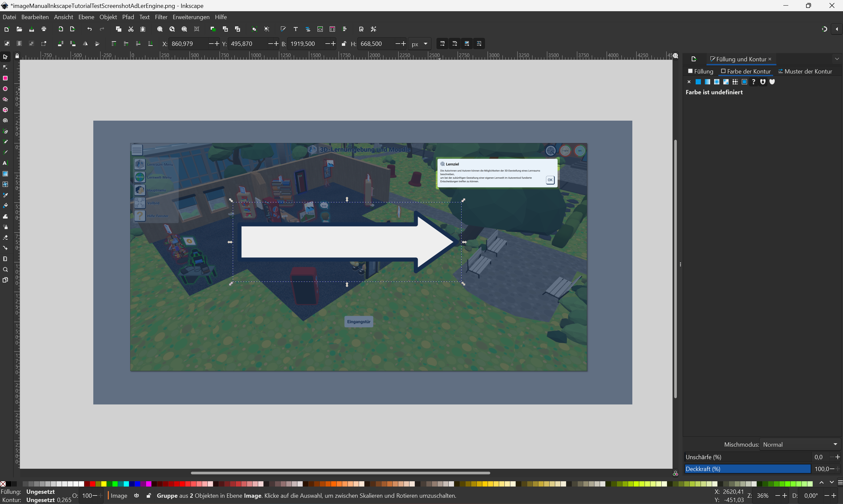
Task: Raise the selection to the top
Action: coord(114,44)
